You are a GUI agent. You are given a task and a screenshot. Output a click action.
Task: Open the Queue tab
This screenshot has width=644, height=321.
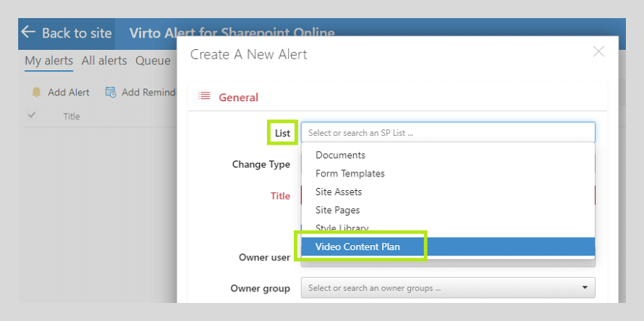153,61
